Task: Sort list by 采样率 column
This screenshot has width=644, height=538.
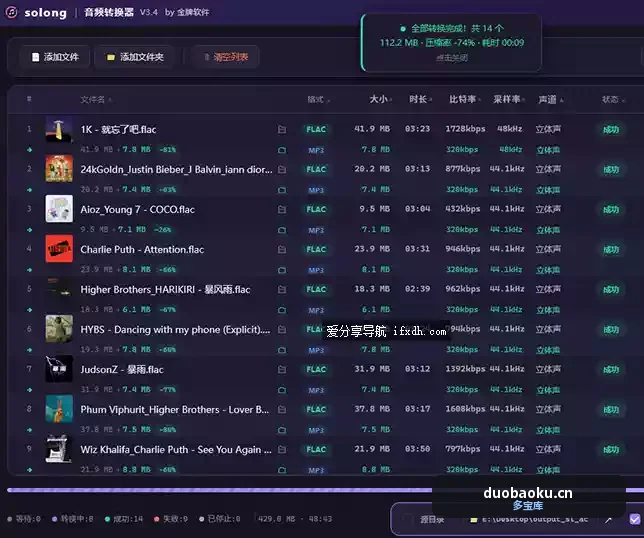Action: 509,99
